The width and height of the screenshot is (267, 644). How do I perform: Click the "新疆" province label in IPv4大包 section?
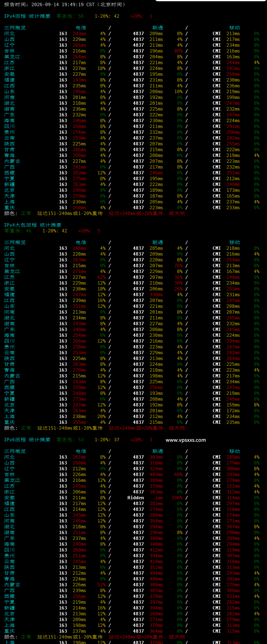(x=9, y=399)
